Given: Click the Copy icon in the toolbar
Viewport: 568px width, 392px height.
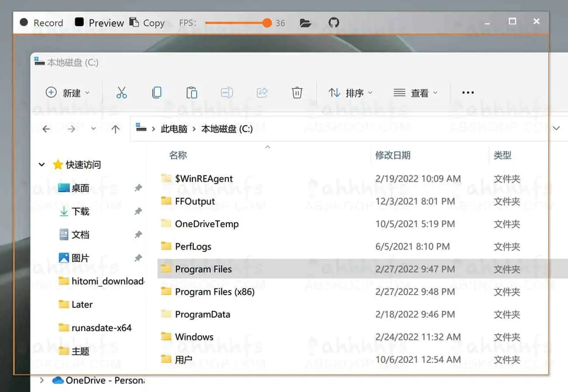Looking at the screenshot, I should coord(156,92).
